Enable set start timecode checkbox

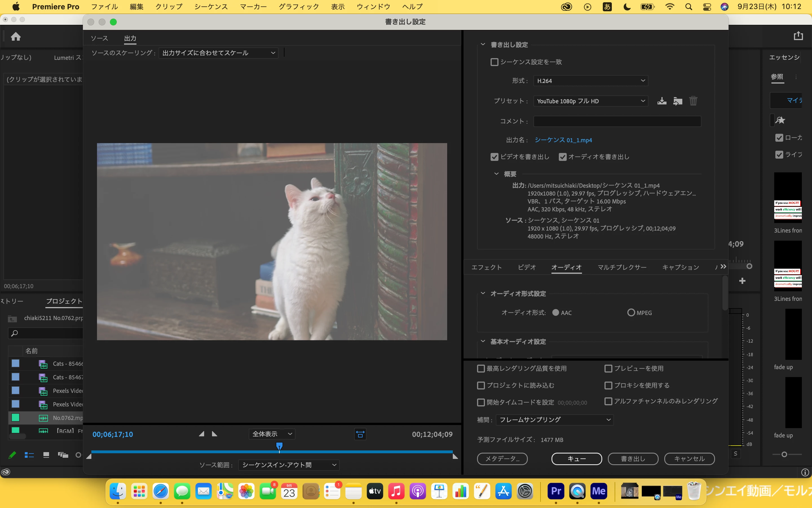[x=481, y=402]
